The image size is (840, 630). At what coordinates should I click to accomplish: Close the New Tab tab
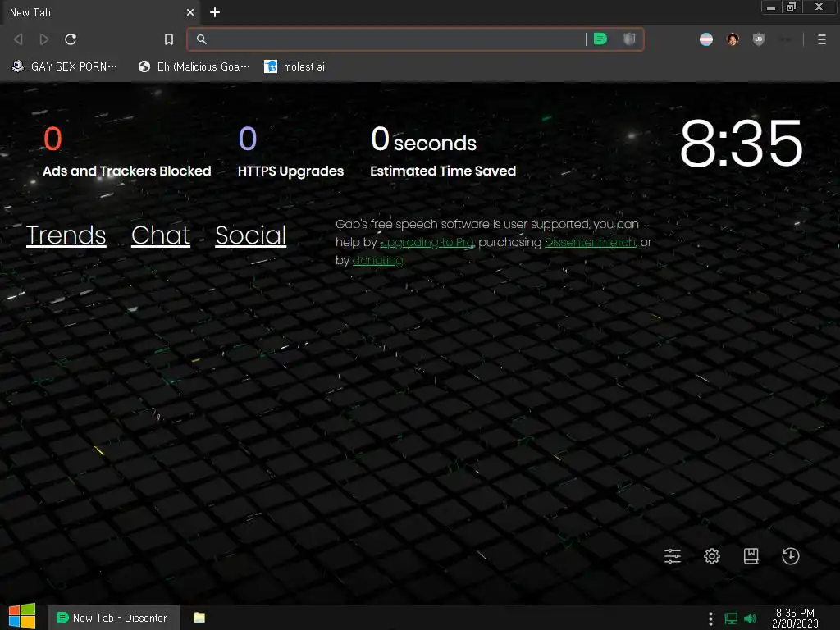190,12
